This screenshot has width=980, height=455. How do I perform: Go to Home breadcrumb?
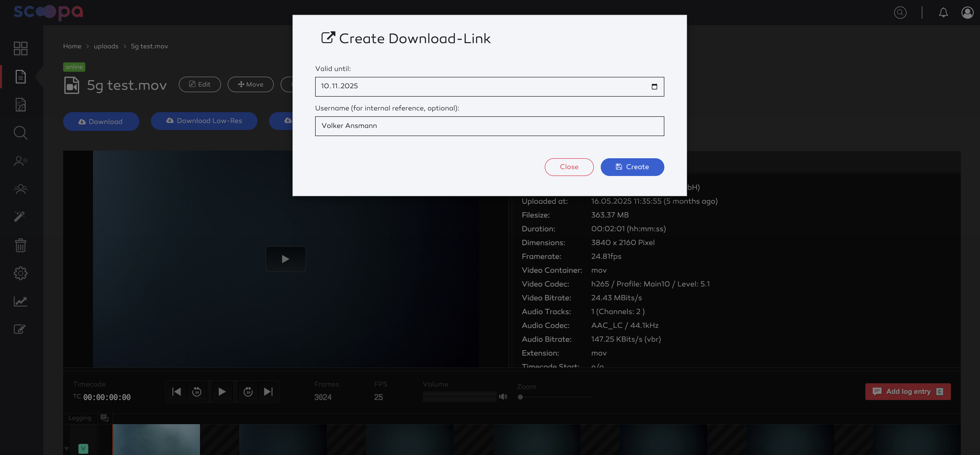[72, 46]
